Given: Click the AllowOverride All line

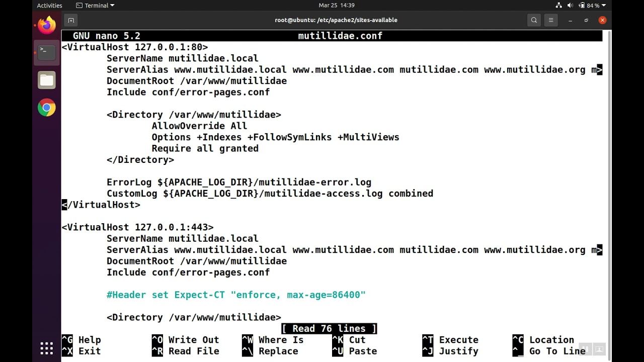Looking at the screenshot, I should [x=199, y=126].
